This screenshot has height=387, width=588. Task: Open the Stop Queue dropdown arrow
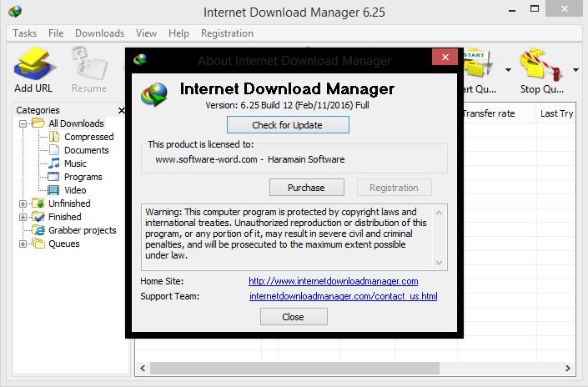click(575, 70)
